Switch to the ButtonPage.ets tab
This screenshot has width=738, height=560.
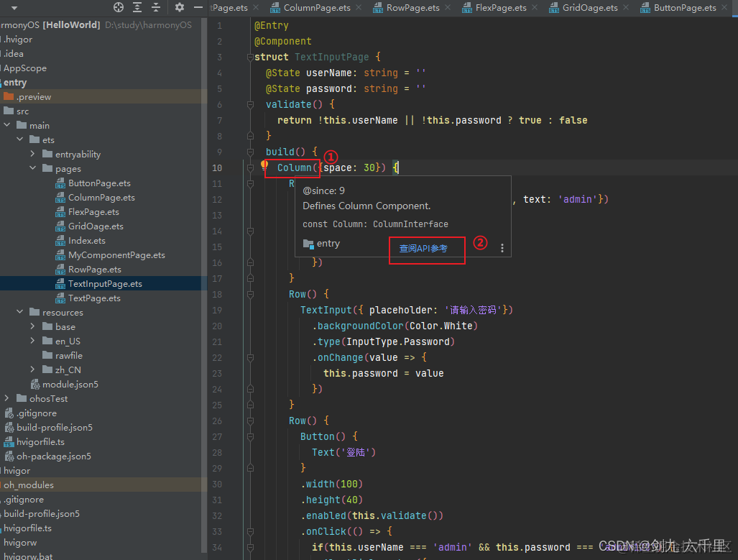[x=685, y=7]
